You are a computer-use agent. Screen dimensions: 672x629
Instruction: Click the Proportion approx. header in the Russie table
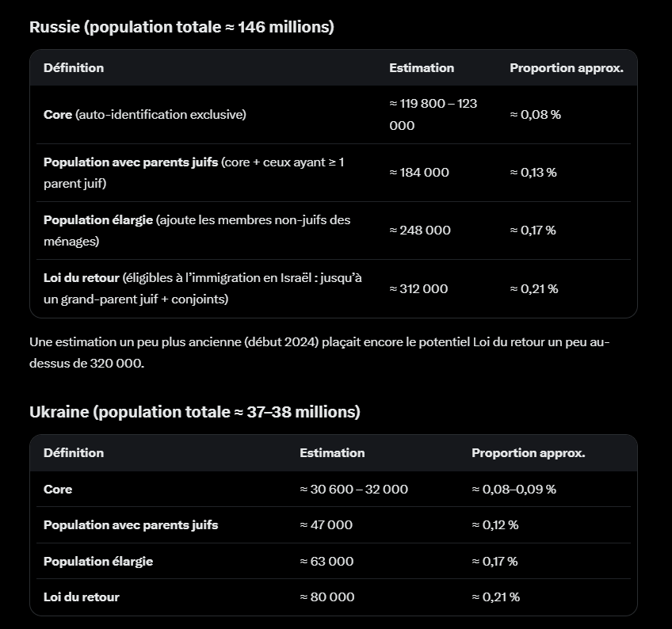click(x=566, y=67)
